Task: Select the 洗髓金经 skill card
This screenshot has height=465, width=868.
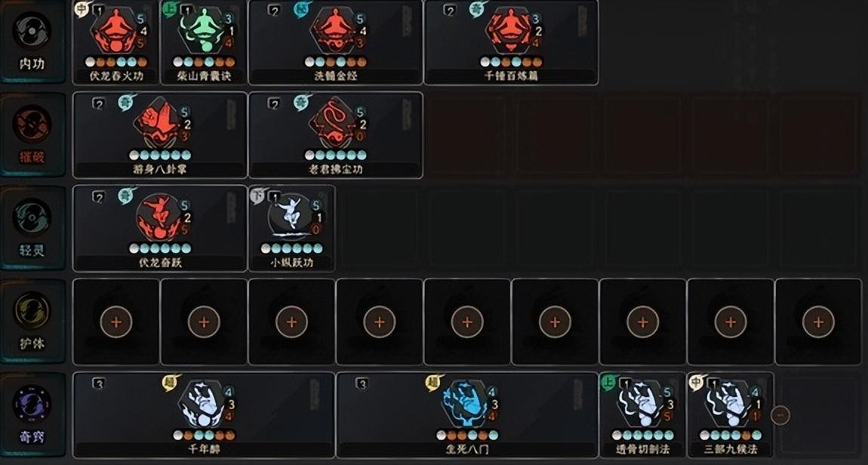Action: pos(336,42)
